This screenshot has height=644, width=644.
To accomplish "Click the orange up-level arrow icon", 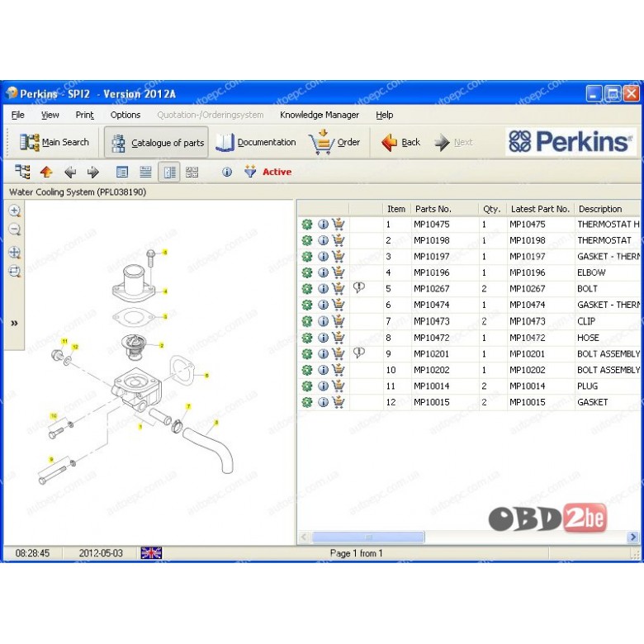I will 46,172.
